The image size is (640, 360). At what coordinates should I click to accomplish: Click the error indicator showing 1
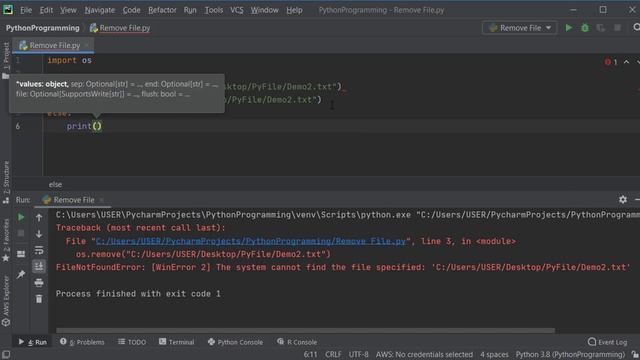611,62
